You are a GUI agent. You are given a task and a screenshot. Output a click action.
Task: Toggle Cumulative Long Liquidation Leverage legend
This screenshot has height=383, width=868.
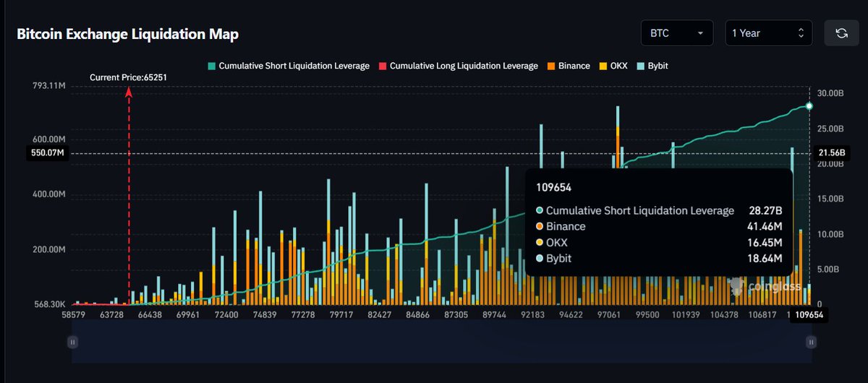tap(459, 66)
